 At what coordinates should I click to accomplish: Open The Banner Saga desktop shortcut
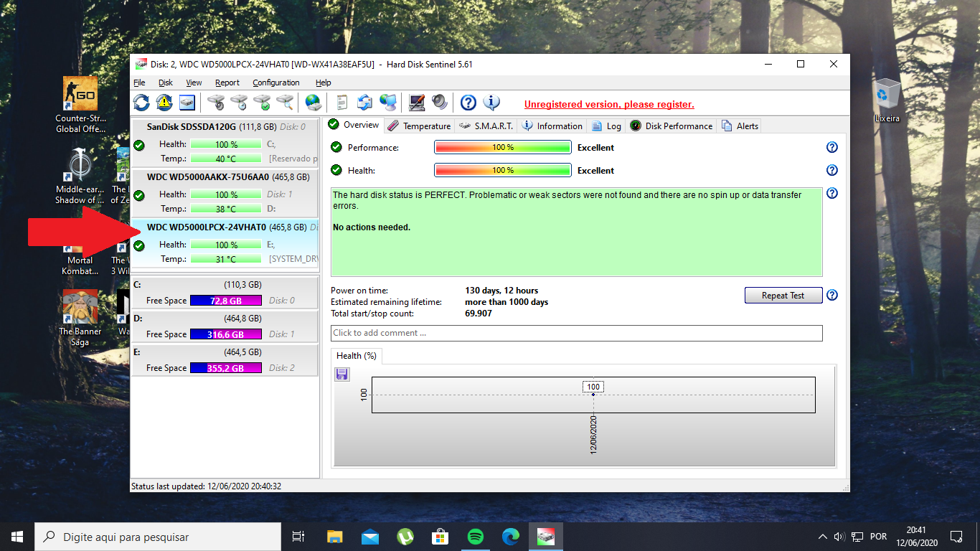[80, 319]
